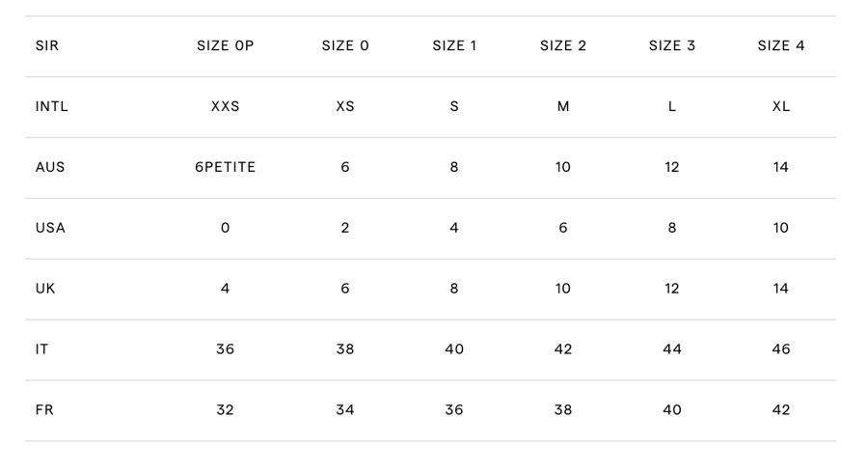Select the IT row label

click(41, 349)
